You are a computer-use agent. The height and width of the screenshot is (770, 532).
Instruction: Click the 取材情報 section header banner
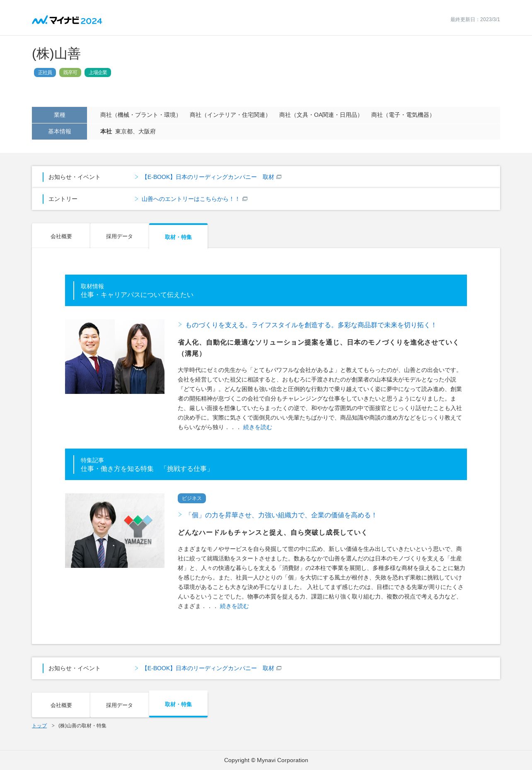(x=266, y=290)
